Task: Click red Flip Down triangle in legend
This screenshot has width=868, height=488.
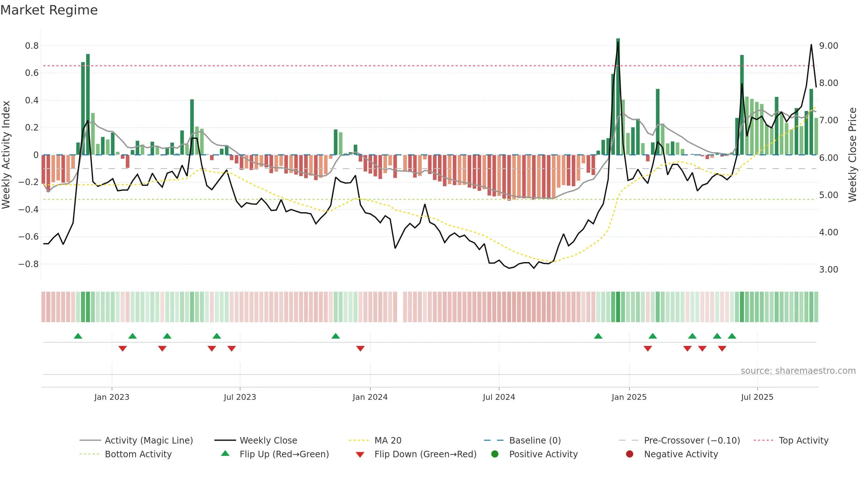Action: click(x=360, y=455)
